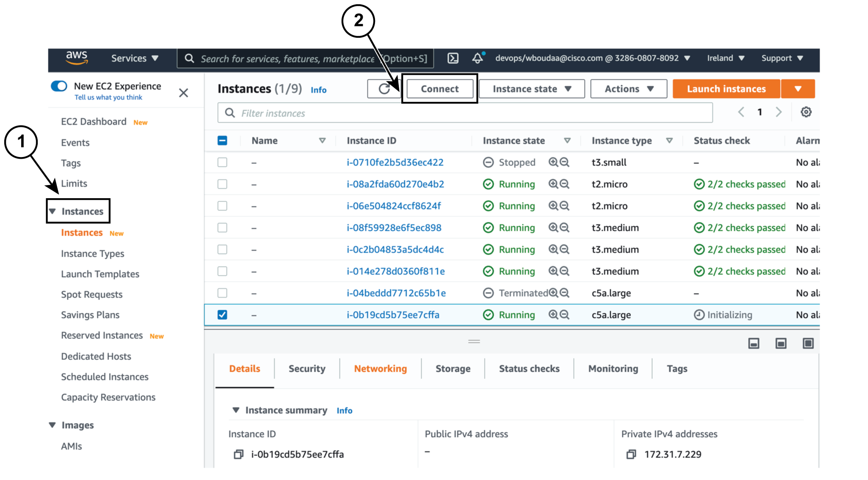The width and height of the screenshot is (868, 480).
Task: Open the AWS home logo
Action: click(77, 58)
